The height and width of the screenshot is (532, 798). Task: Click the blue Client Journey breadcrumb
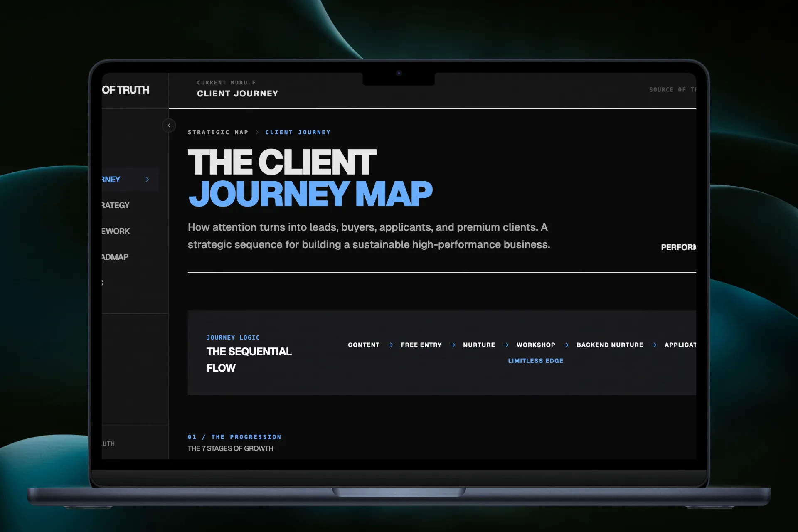pos(298,132)
